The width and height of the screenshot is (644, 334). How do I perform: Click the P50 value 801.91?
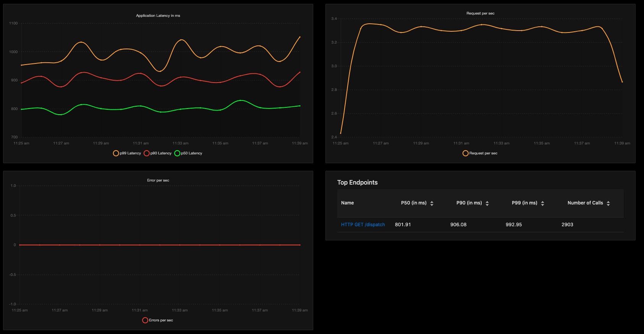[403, 225]
